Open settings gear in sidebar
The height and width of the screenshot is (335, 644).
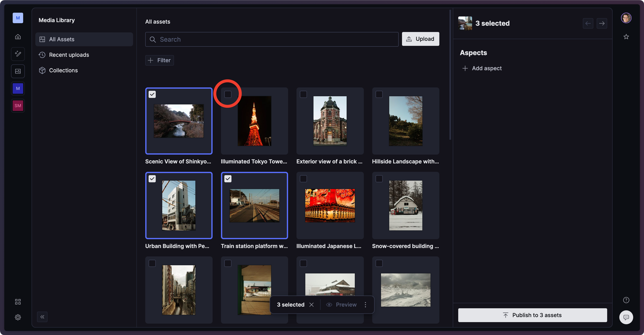pyautogui.click(x=18, y=317)
